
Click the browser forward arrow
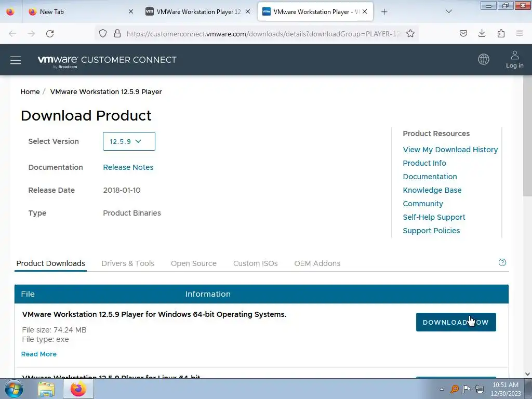(31, 33)
